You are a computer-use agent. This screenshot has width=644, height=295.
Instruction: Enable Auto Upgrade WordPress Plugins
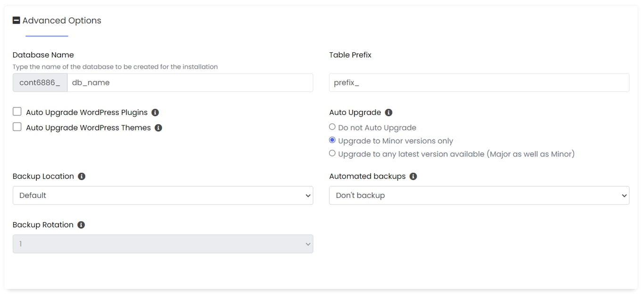pyautogui.click(x=17, y=111)
